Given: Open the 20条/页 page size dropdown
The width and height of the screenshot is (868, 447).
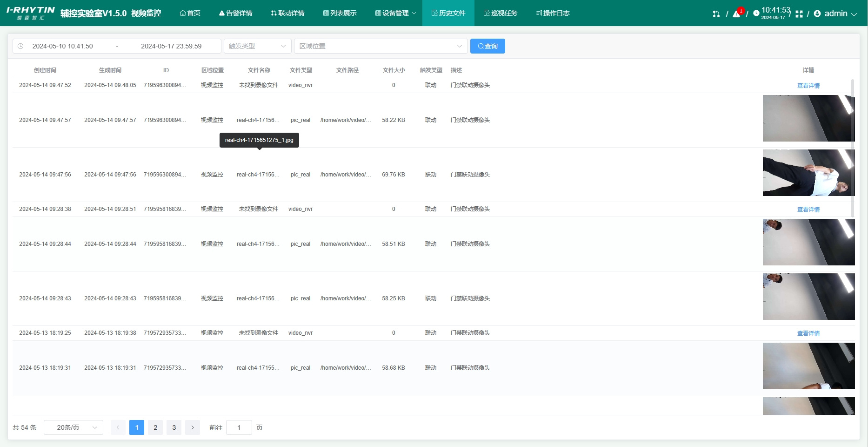Looking at the screenshot, I should (73, 427).
